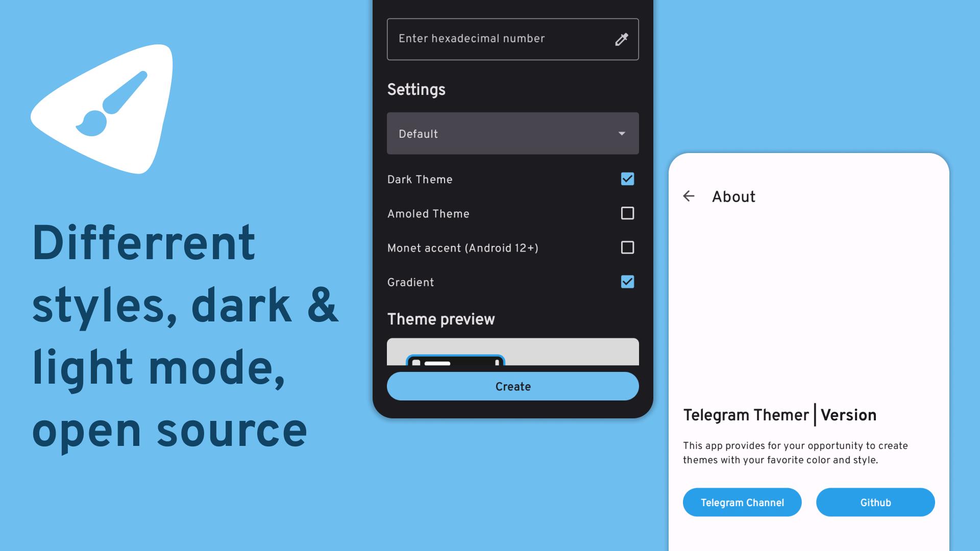The width and height of the screenshot is (980, 551).
Task: Toggle the Gradient checkbox option
Action: point(626,282)
